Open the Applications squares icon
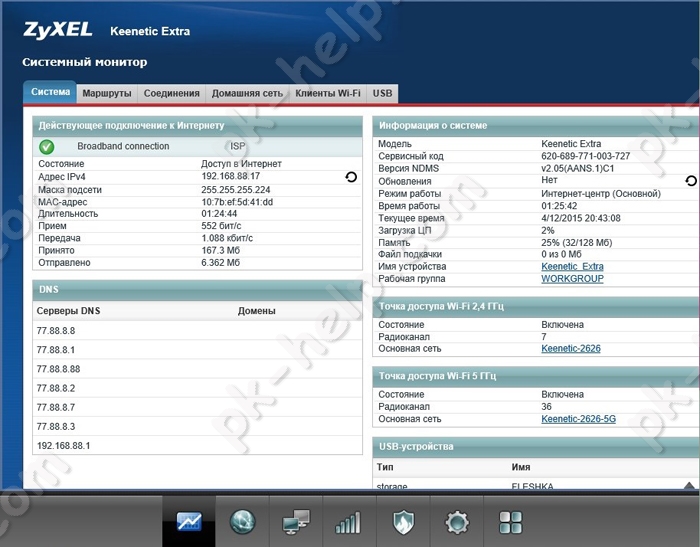The height and width of the screenshot is (547, 700). pyautogui.click(x=510, y=521)
